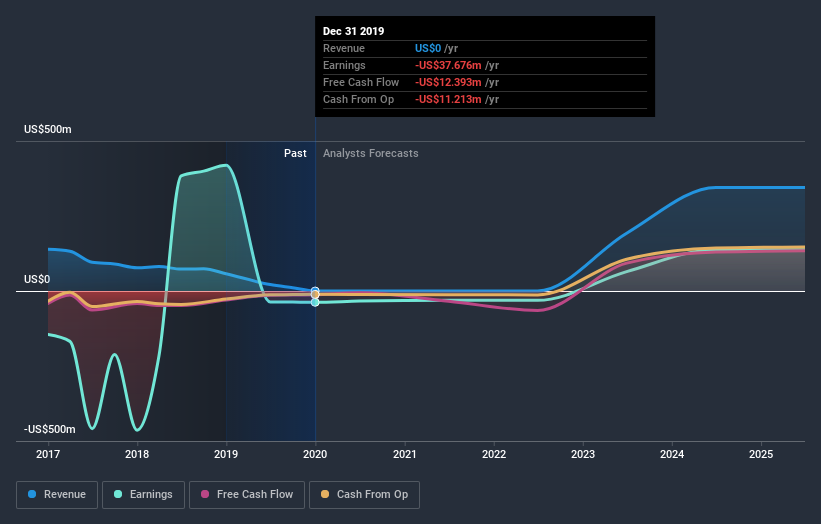Select the 2022 x-axis label
821x524 pixels.
tap(494, 454)
